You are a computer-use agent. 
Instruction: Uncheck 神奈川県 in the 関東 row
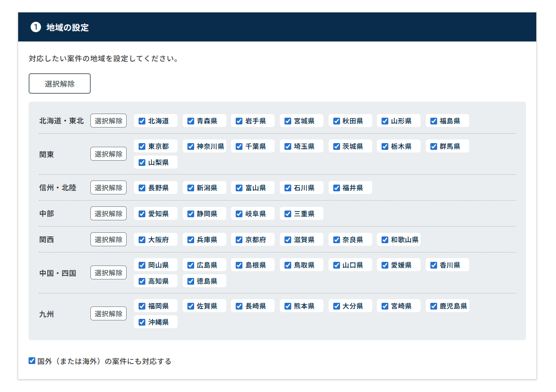click(191, 147)
